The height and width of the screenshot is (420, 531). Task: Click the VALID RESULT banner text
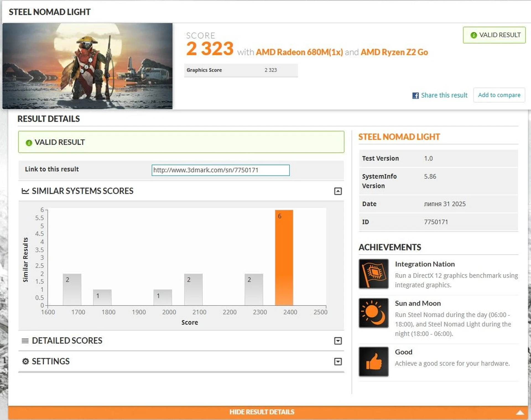pyautogui.click(x=59, y=142)
